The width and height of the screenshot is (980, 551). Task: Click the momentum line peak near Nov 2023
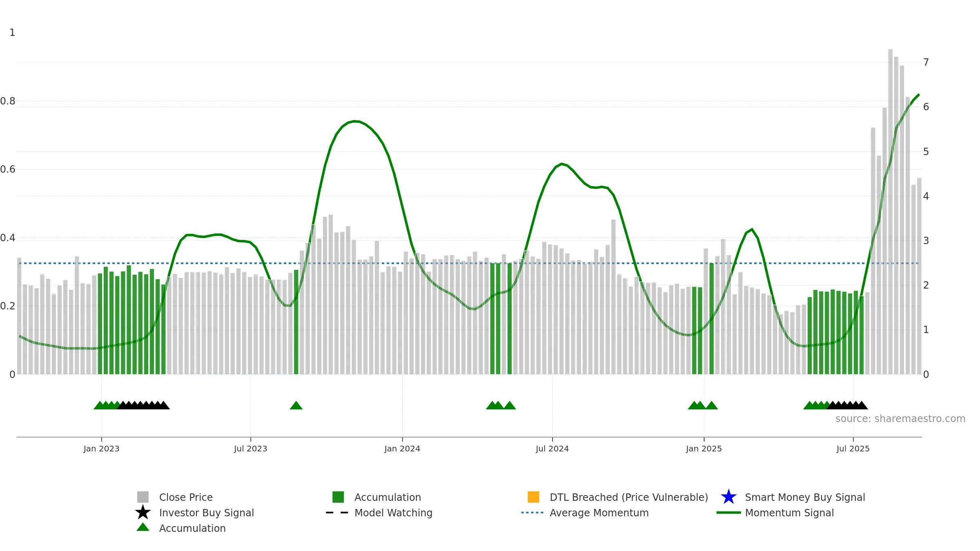354,121
